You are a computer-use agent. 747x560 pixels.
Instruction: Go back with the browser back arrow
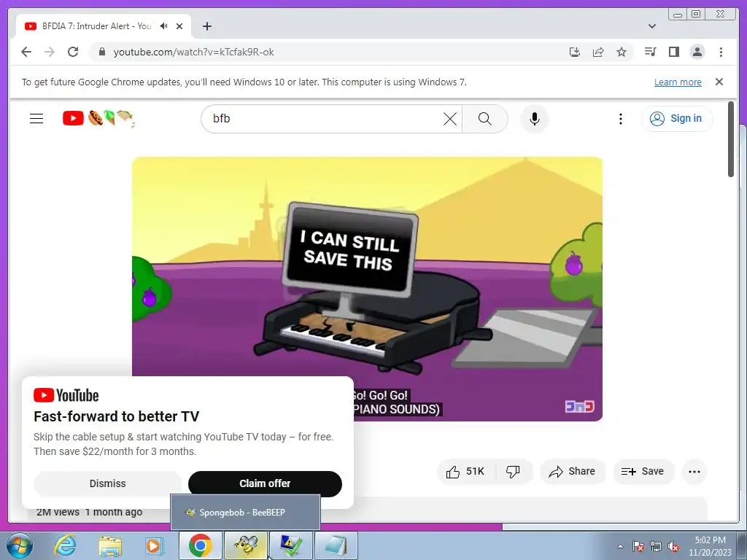(26, 52)
